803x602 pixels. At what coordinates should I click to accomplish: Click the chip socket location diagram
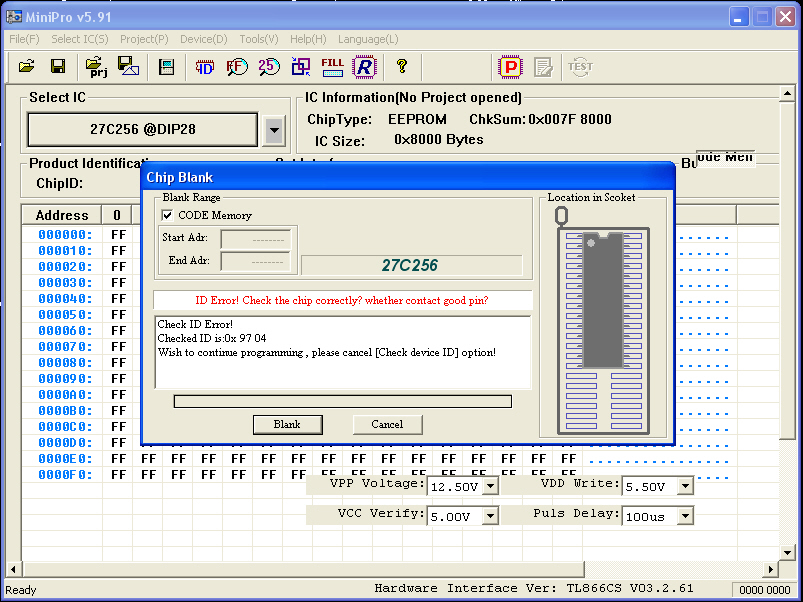click(603, 321)
